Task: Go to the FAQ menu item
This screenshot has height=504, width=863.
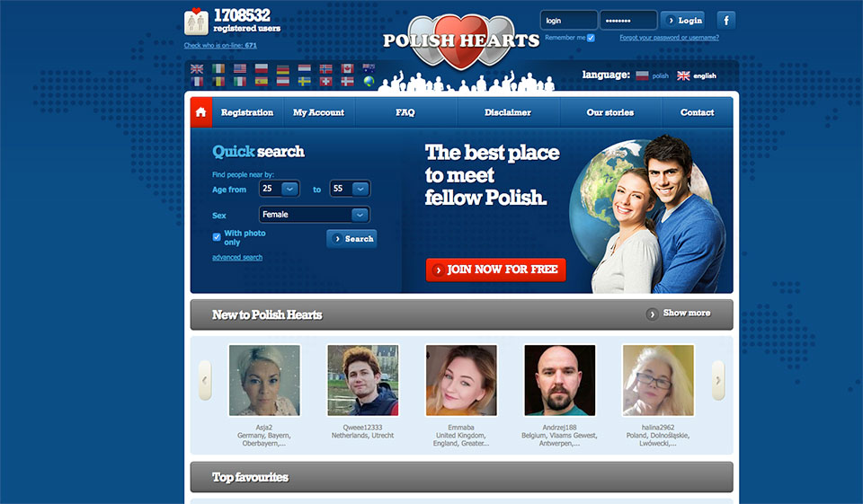Action: (x=405, y=112)
